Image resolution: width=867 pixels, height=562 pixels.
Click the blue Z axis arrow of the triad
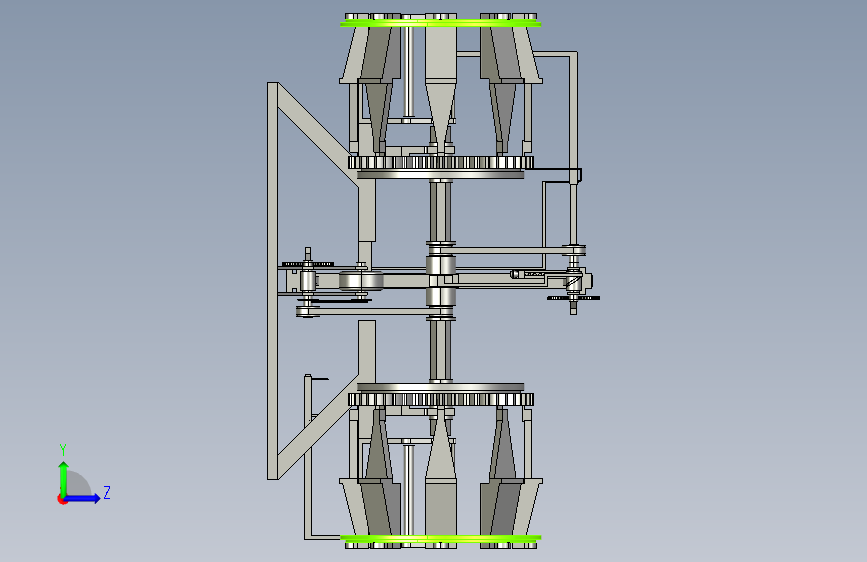(82, 498)
